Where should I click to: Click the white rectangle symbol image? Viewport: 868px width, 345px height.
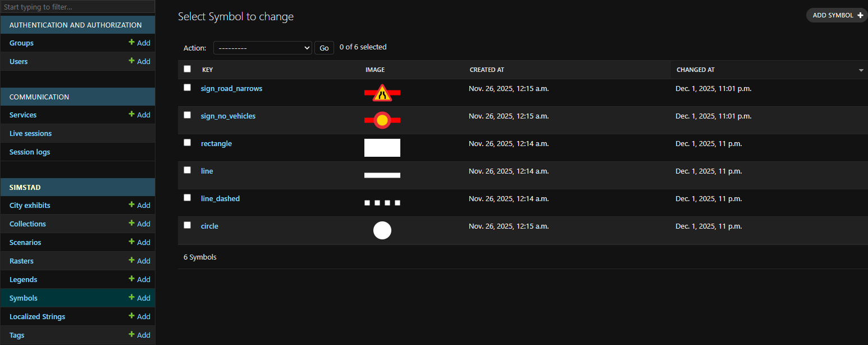click(x=382, y=148)
